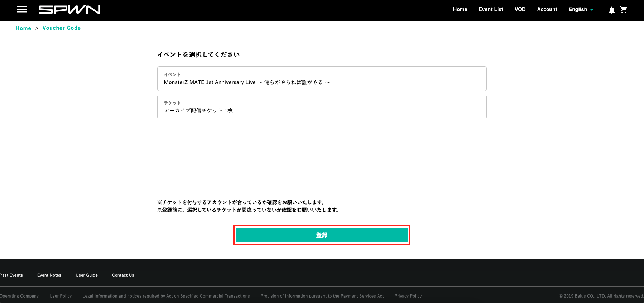Click the green 登録 register button
Screen dimensions: 644x303
tap(322, 235)
